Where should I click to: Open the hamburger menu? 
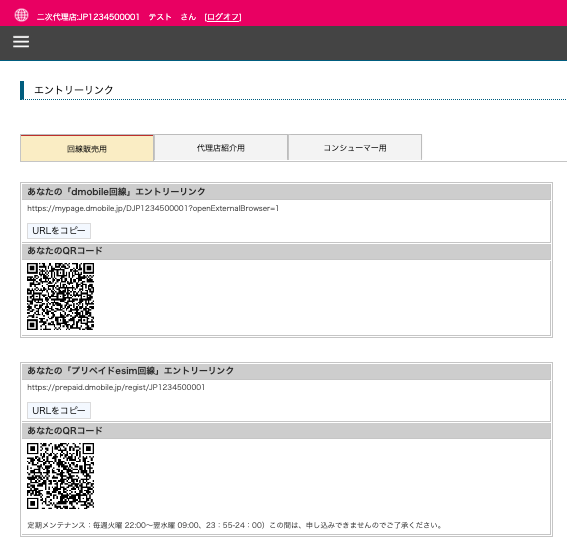(x=21, y=42)
